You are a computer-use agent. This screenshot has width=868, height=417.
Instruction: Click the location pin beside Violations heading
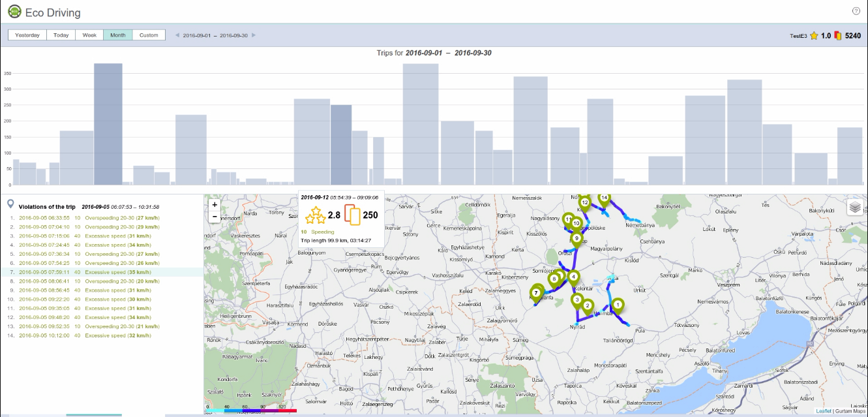tap(10, 206)
